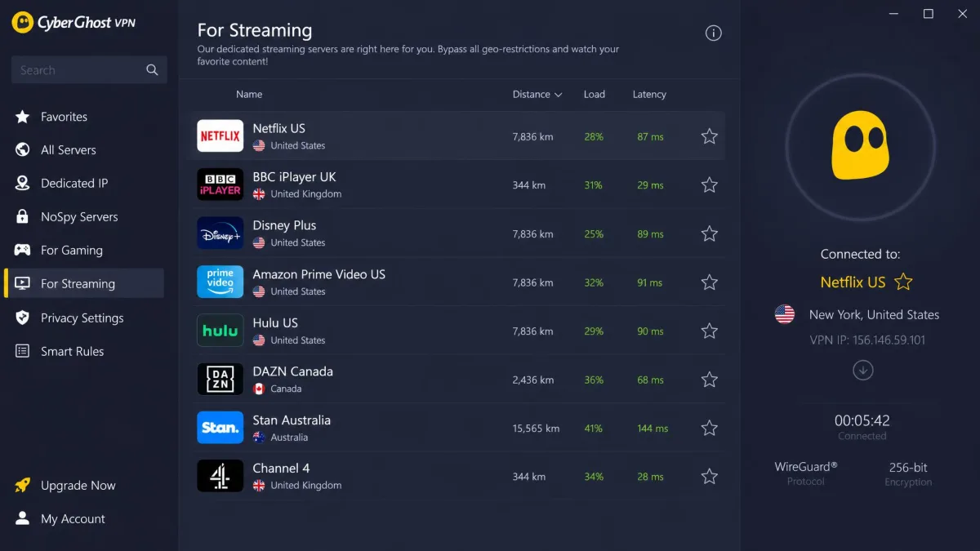Click the Prime Video logo

coord(220,282)
